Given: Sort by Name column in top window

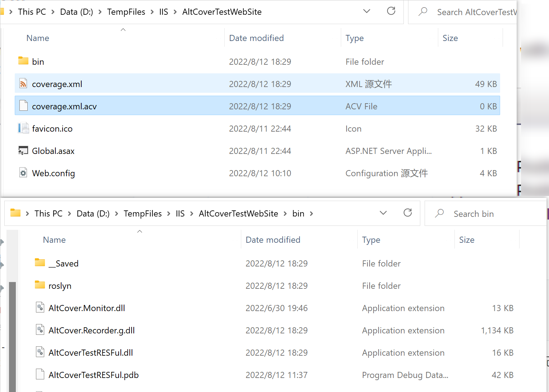Looking at the screenshot, I should click(x=38, y=38).
